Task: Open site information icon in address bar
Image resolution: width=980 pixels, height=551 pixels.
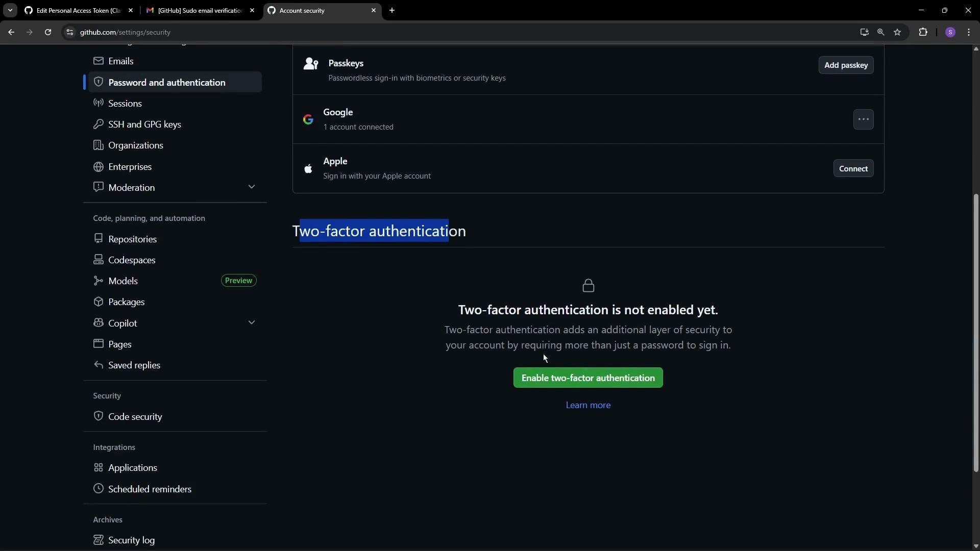Action: click(x=70, y=32)
